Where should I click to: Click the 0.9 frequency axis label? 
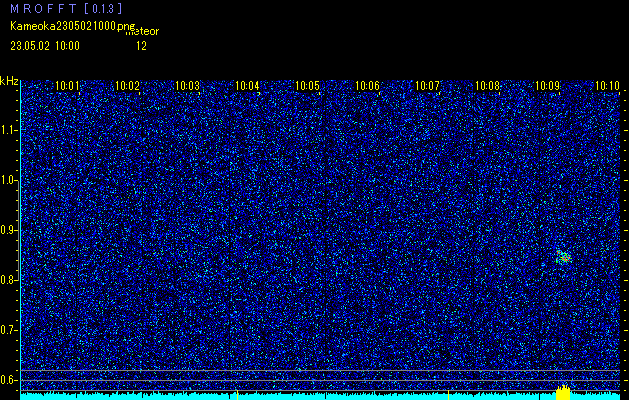click(x=9, y=230)
